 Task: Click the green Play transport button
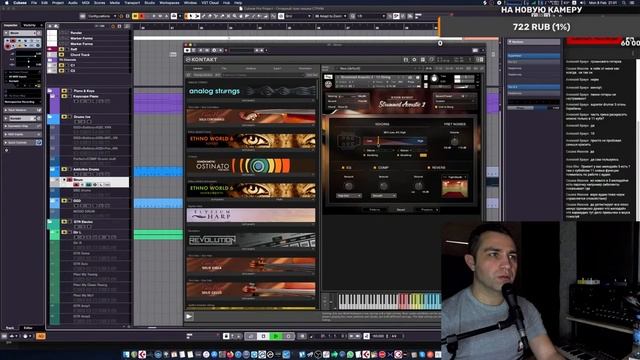[276, 336]
